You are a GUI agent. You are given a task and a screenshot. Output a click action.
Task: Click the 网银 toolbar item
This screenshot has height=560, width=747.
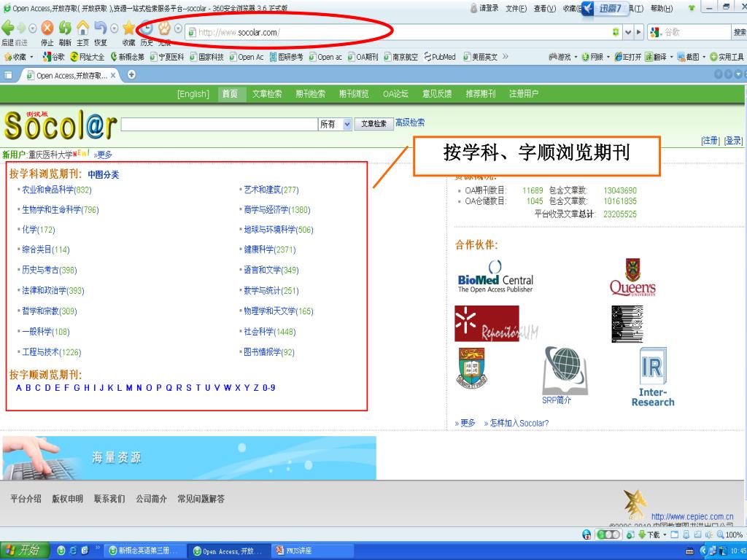[x=592, y=57]
